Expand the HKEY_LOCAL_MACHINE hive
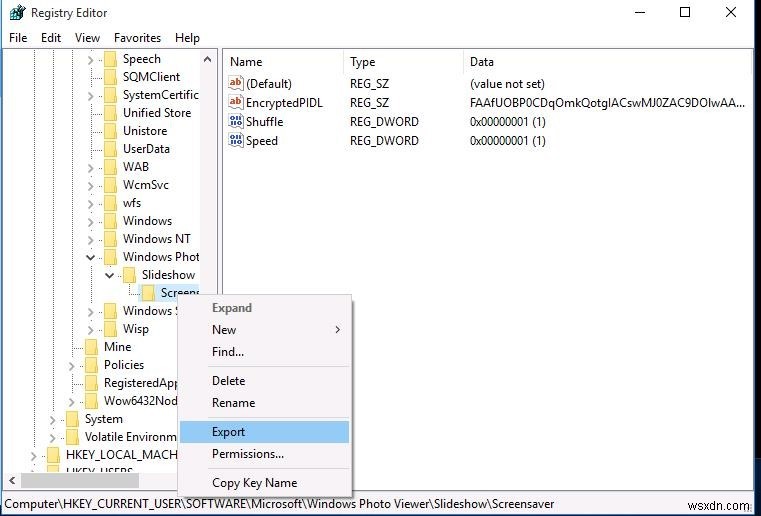Viewport: 761px width, 516px height. (x=33, y=455)
